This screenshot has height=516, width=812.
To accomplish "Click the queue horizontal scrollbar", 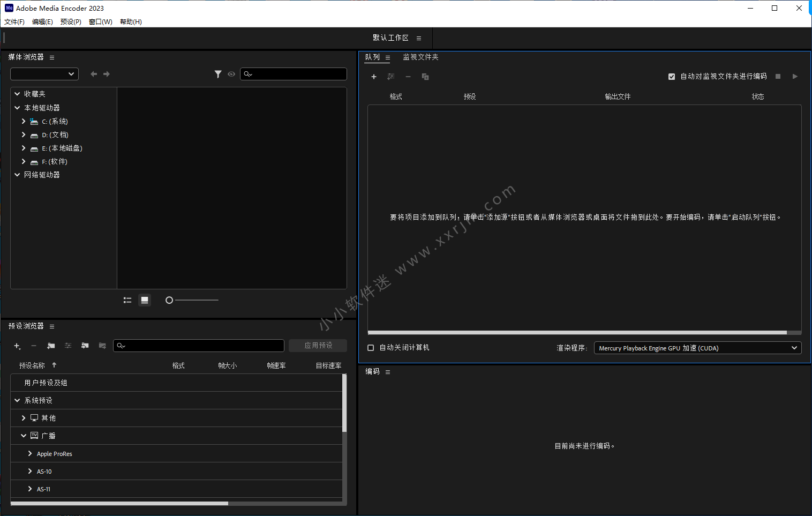I will pos(577,333).
